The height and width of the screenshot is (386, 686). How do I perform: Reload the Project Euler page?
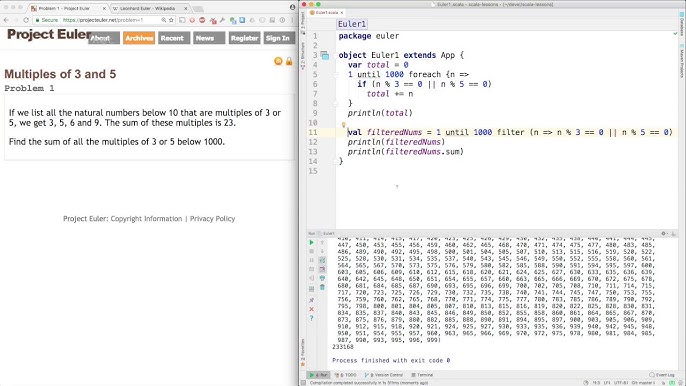(26, 20)
